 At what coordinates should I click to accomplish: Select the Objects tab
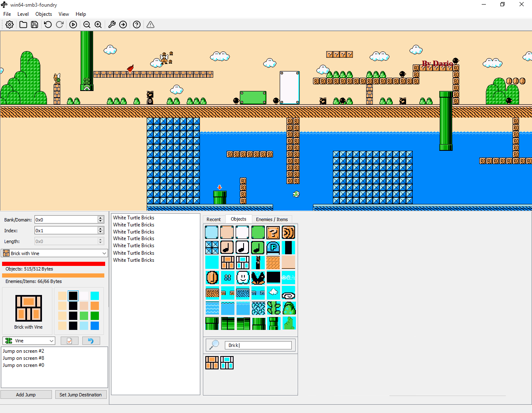pos(239,219)
